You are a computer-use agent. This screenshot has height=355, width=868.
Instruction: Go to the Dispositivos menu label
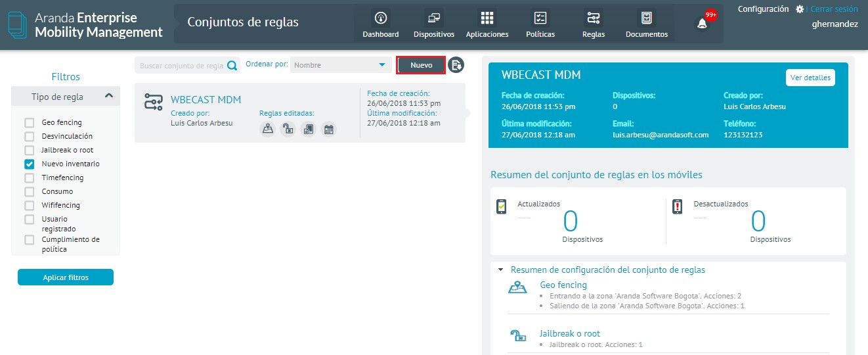pyautogui.click(x=434, y=34)
